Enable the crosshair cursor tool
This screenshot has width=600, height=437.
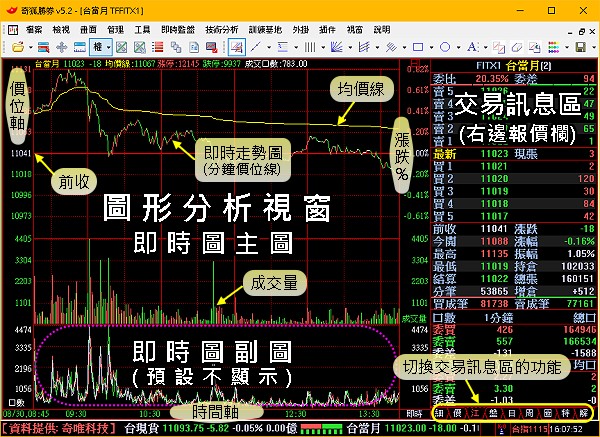[x=61, y=47]
